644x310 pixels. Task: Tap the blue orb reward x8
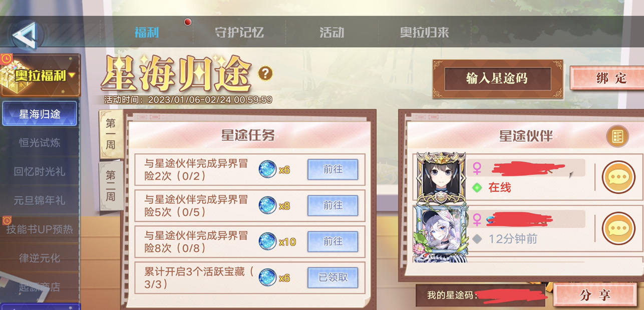[267, 205]
